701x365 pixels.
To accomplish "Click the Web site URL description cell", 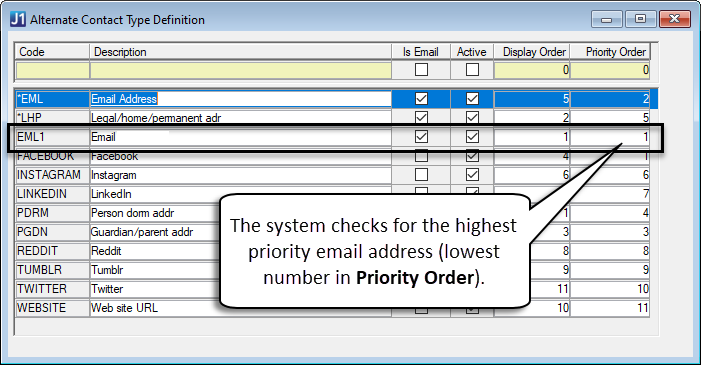I will (155, 308).
